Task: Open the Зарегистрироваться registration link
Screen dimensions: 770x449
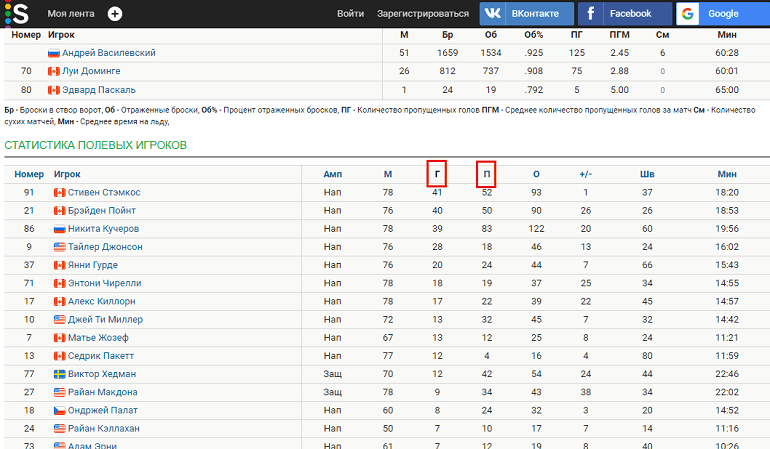Action: [422, 14]
